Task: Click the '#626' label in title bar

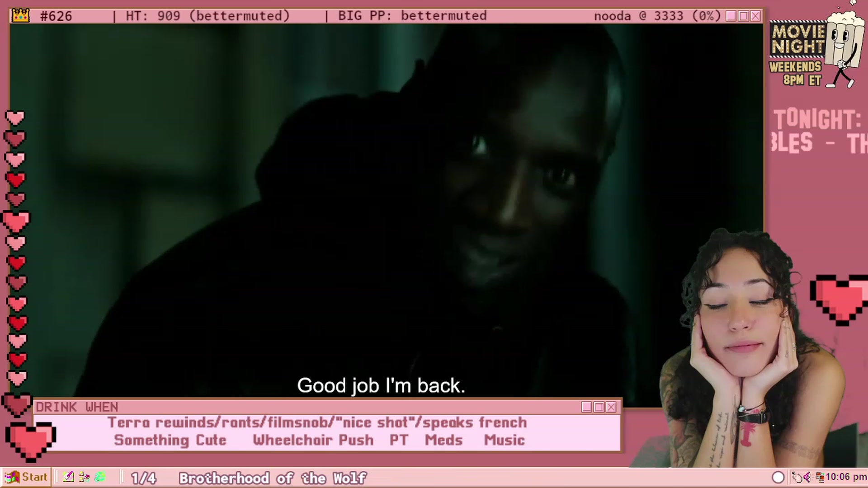Action: tap(56, 16)
